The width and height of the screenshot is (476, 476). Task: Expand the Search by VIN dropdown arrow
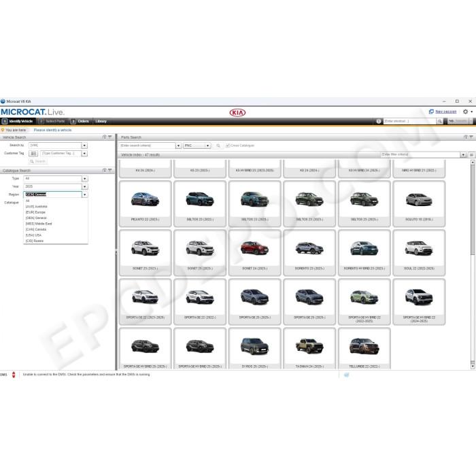click(x=84, y=146)
